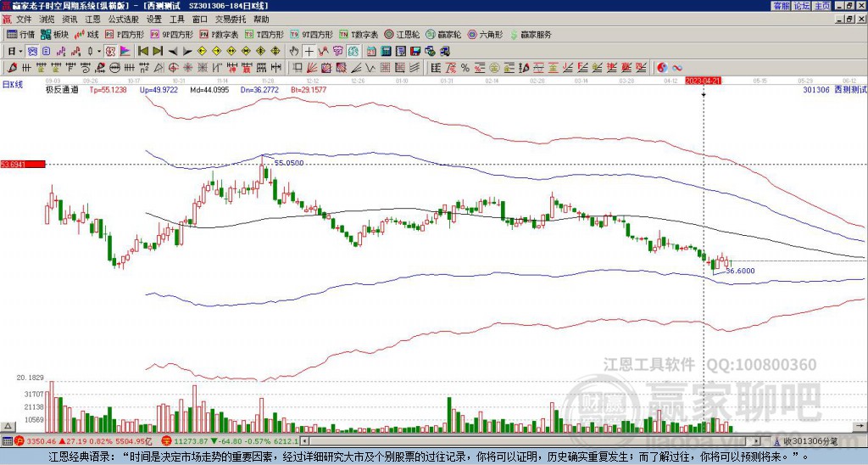Open the 9P四方形 tool
Screen dimensions: 868x465
[x=171, y=34]
